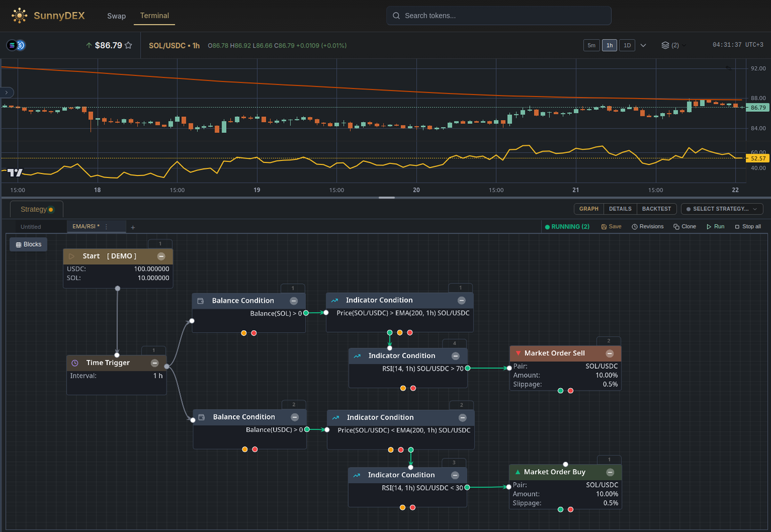Click trend icon on Price < EMA block
This screenshot has height=532, width=771.
click(x=335, y=418)
